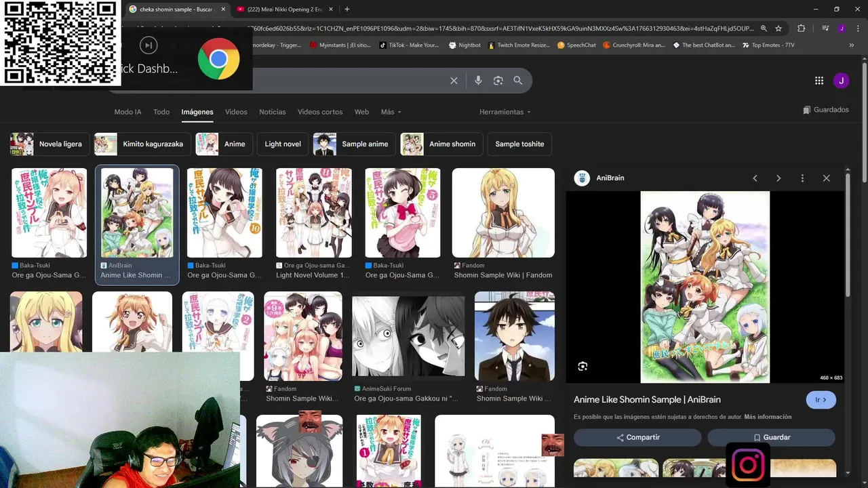Open the Nightbot bookmark
This screenshot has width=868, height=488.
(465, 45)
